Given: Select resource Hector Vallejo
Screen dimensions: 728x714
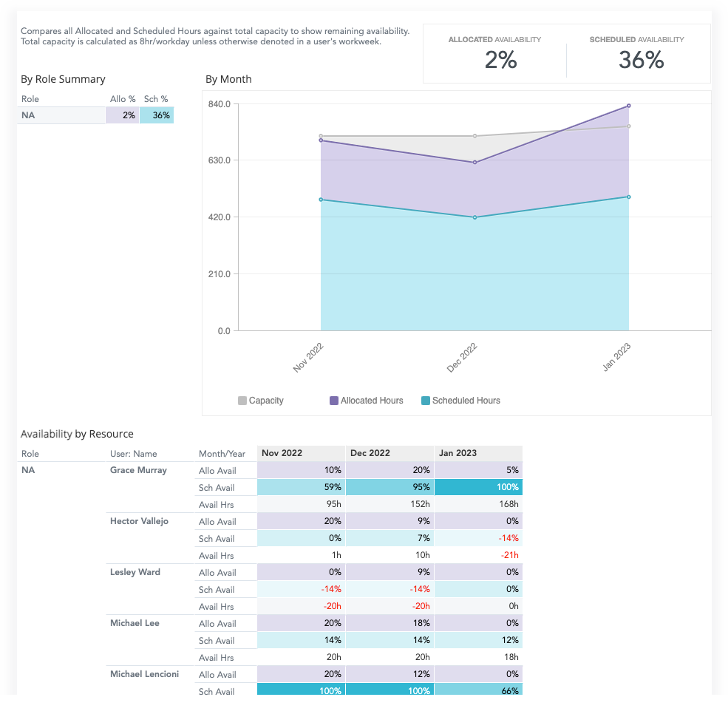Looking at the screenshot, I should [x=139, y=521].
